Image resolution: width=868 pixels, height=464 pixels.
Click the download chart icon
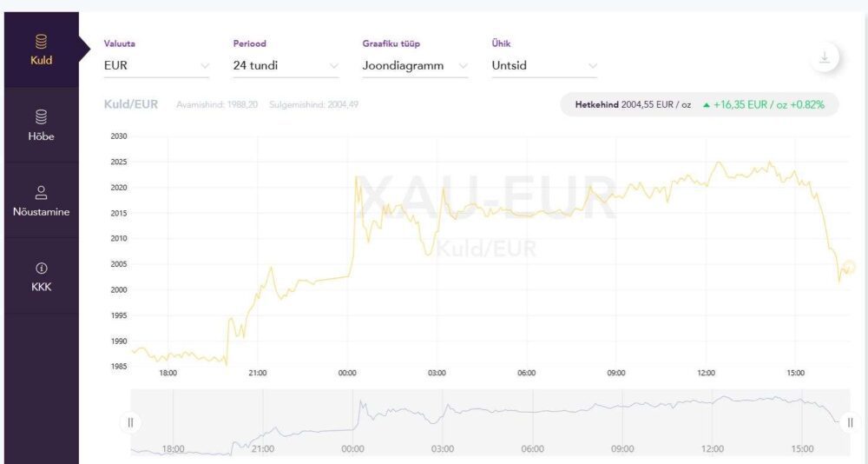824,58
